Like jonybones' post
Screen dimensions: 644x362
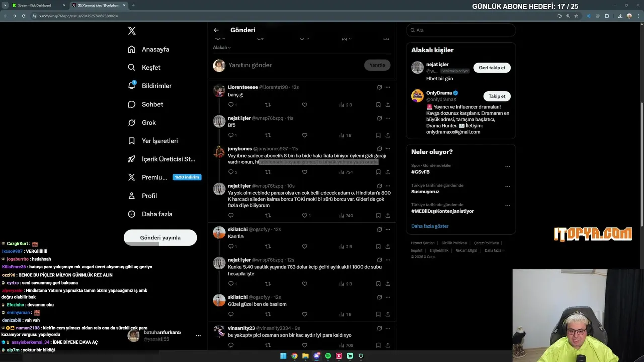304,172
